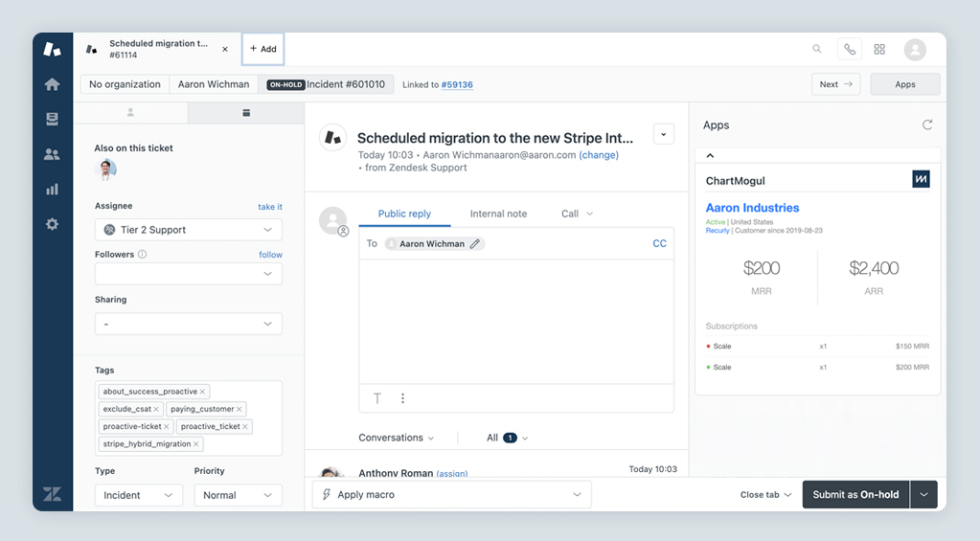The height and width of the screenshot is (541, 980).
Task: Remove the paying_customer tag
Action: click(239, 409)
